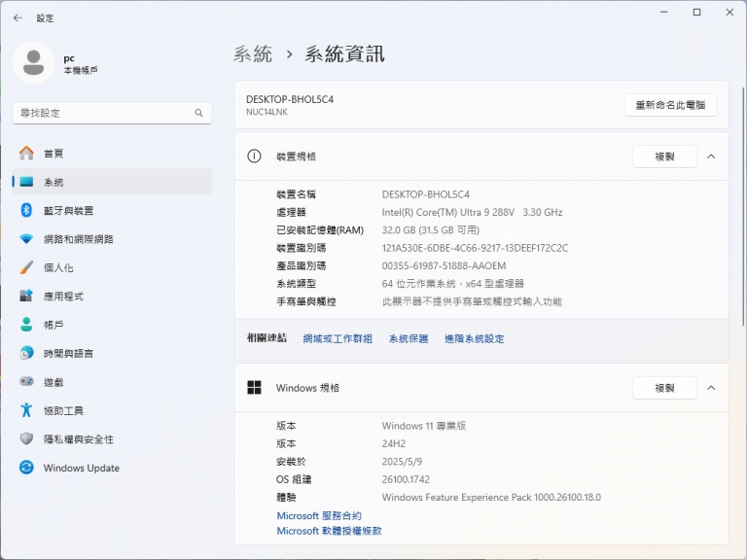The width and height of the screenshot is (747, 560).
Task: Click the Windows 11 專業版 edition text
Action: pos(424,426)
